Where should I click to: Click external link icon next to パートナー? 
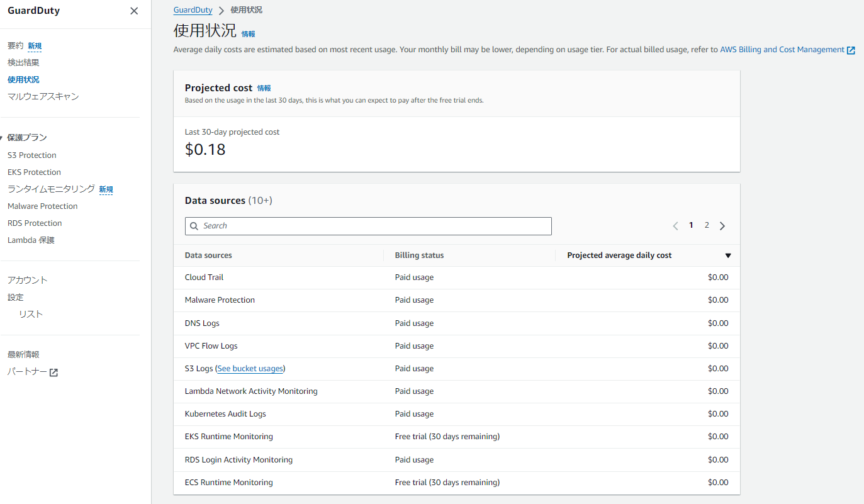click(x=54, y=372)
